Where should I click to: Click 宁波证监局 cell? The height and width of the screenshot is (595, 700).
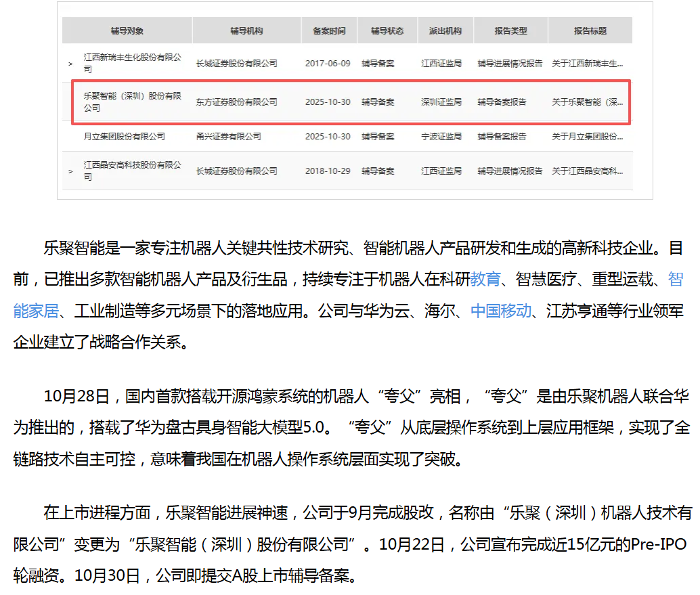(x=441, y=136)
